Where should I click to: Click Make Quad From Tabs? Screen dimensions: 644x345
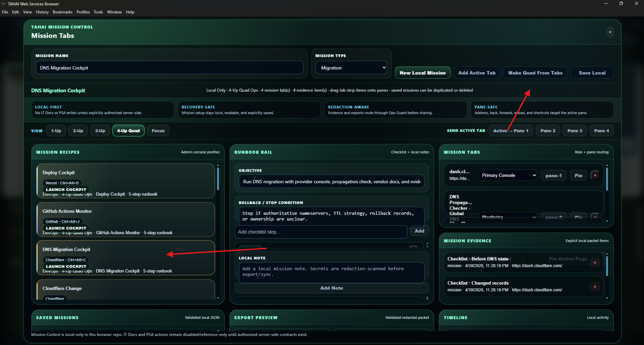(x=535, y=73)
